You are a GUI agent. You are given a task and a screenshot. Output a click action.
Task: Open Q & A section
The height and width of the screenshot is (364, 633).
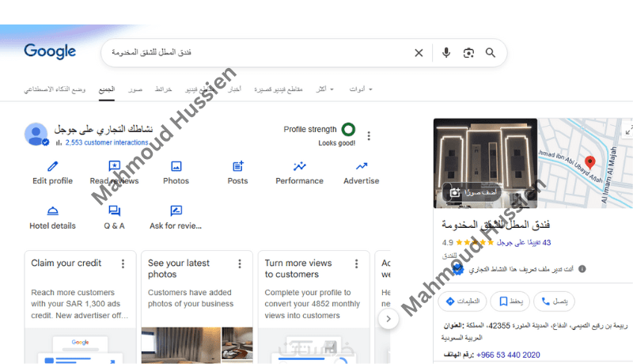114,218
